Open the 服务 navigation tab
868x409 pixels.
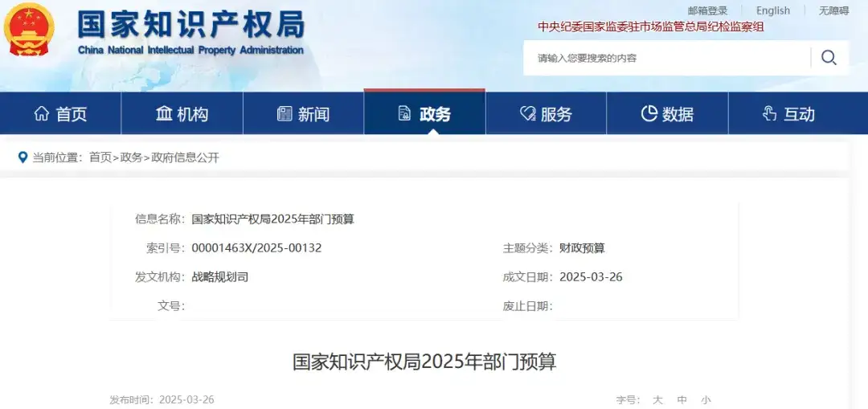click(x=546, y=113)
